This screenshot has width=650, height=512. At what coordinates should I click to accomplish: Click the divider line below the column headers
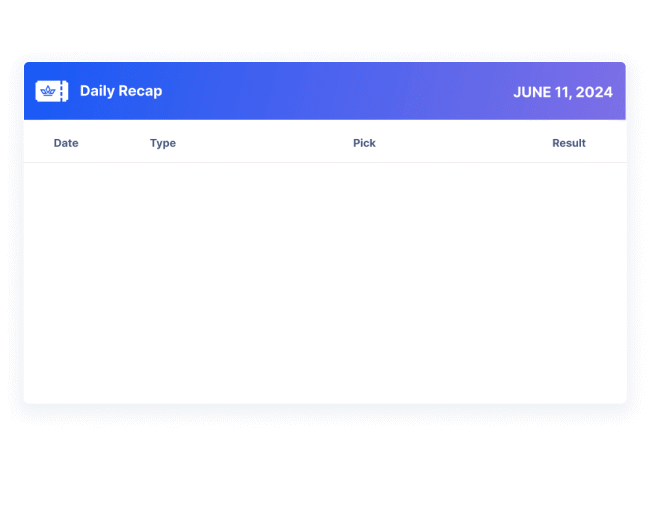click(325, 162)
